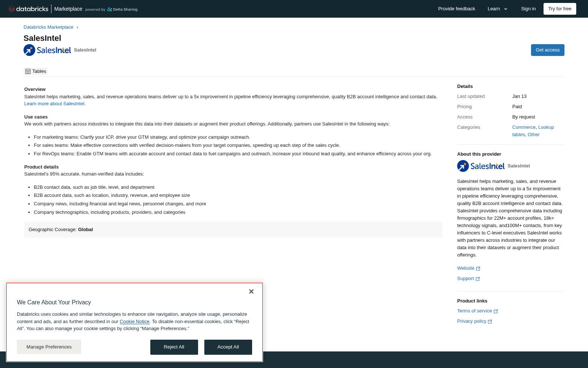Click the table icon on Tables tab

pos(28,71)
